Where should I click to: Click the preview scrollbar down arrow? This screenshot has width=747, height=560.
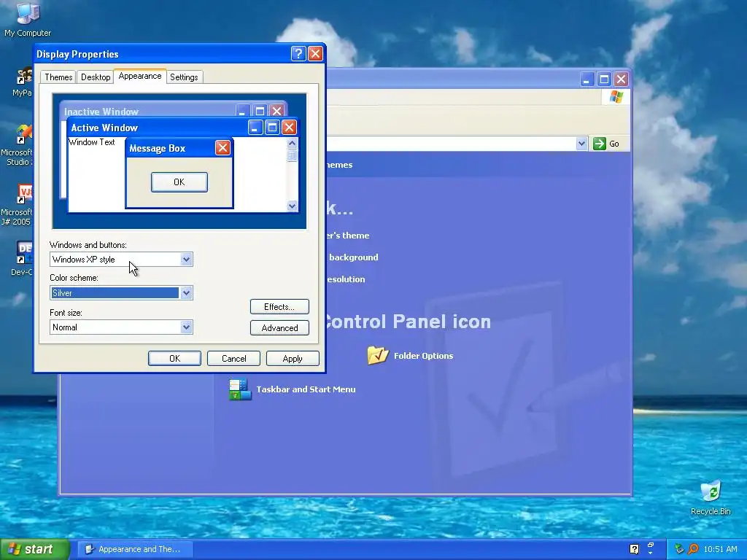click(292, 206)
